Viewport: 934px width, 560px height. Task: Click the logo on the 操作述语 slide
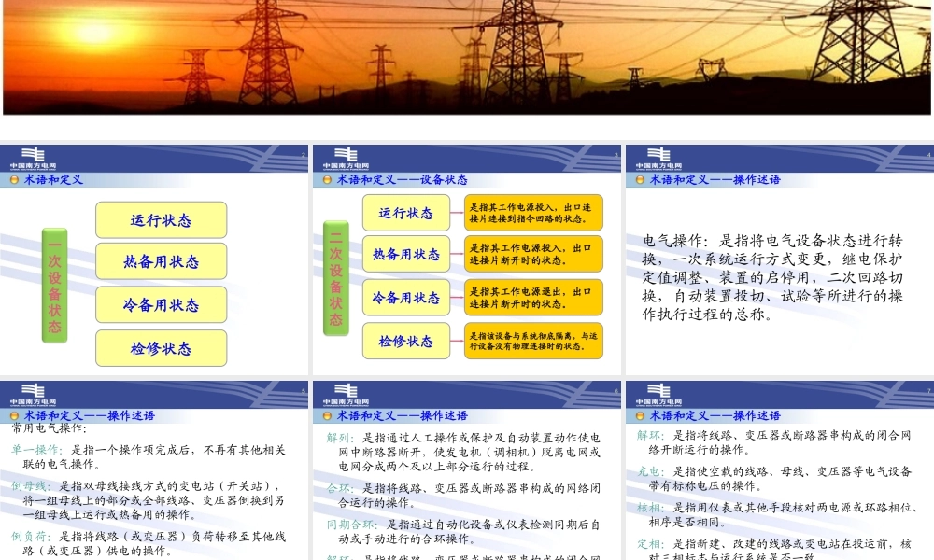658,157
